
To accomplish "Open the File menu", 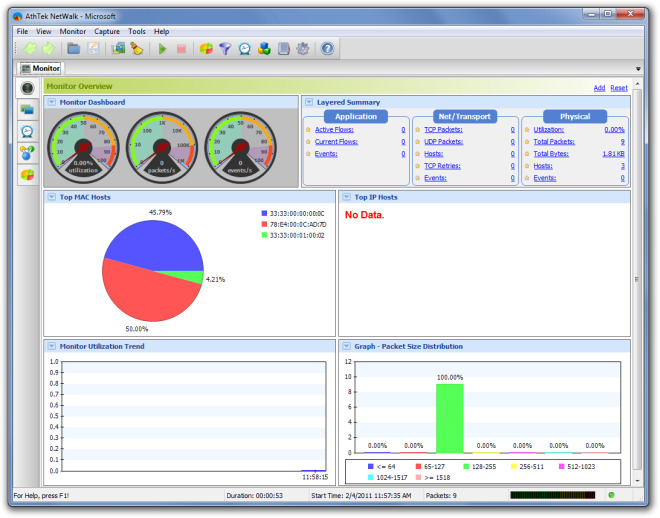I will (x=22, y=32).
